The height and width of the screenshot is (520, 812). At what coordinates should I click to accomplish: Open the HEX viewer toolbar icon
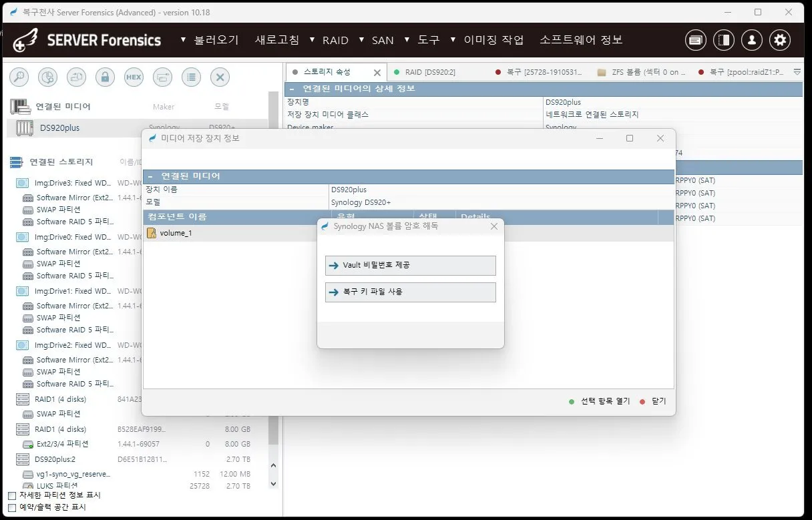pyautogui.click(x=134, y=77)
